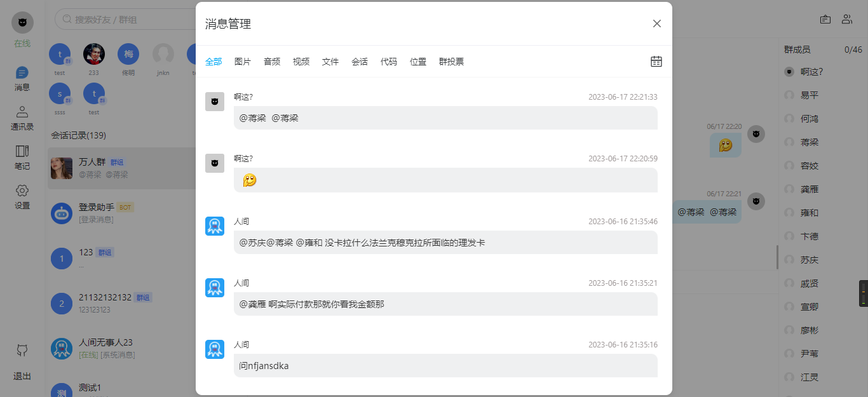Click the group notice icon at top right
868x397 pixels.
(825, 19)
